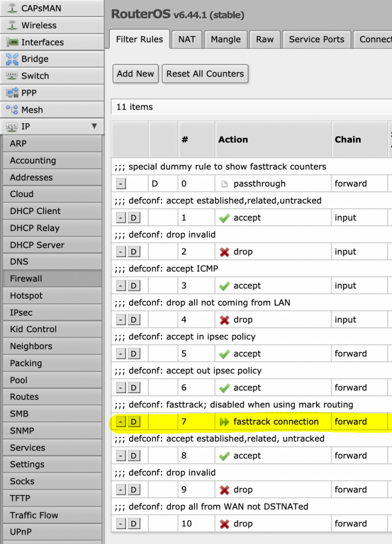Open Kid Control under IP menu
Screen dimensions: 392x544
point(53,329)
